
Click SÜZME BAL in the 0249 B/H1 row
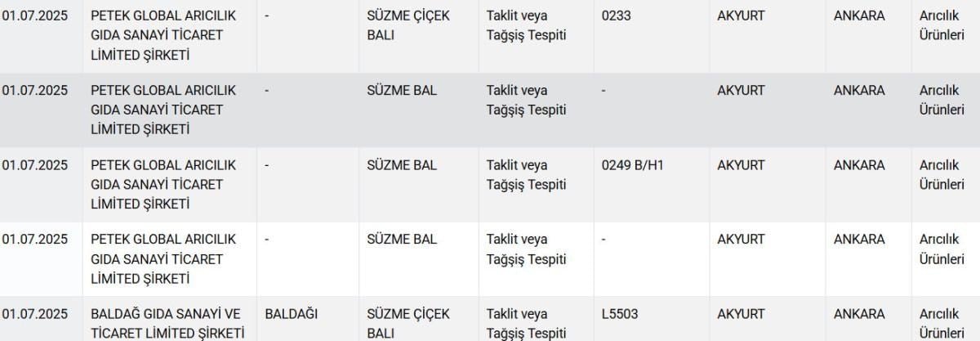[x=402, y=165]
